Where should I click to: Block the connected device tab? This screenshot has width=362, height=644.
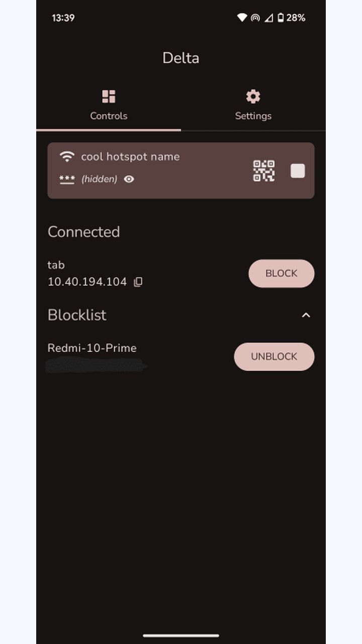(282, 273)
